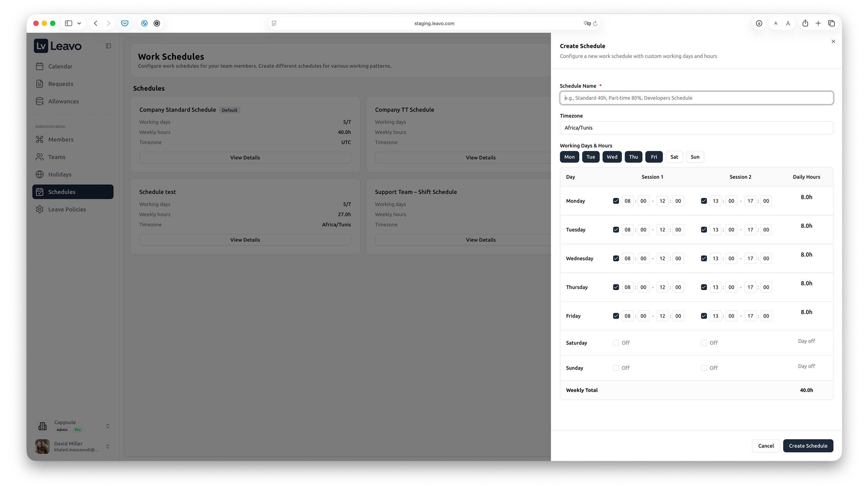Select the Holidays sidebar icon
The width and height of the screenshot is (868, 488).
tap(39, 174)
